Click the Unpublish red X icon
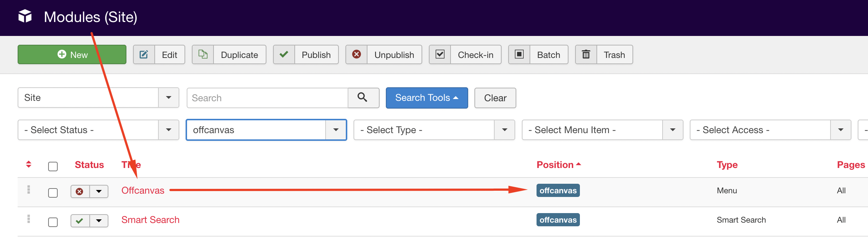The image size is (868, 245). coord(356,55)
